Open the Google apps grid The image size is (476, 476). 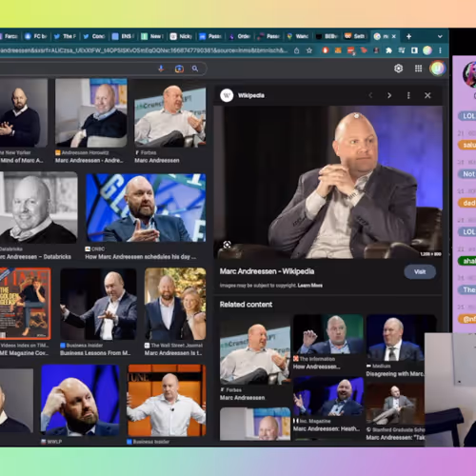point(419,69)
